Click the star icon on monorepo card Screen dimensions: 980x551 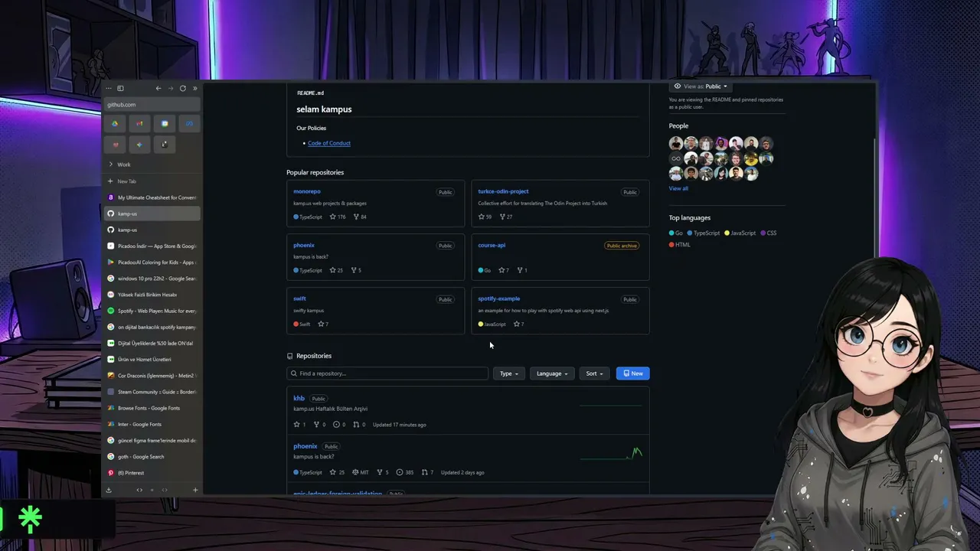click(333, 217)
